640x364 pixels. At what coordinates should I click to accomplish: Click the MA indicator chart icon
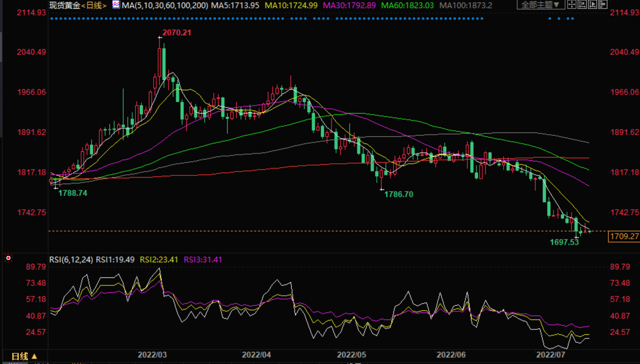(116, 5)
